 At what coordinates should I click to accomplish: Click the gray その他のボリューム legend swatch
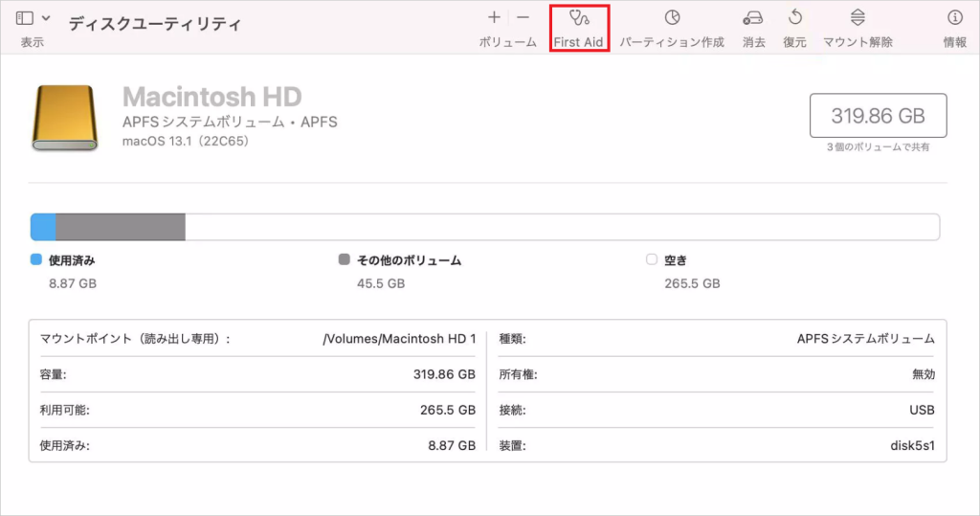point(344,259)
